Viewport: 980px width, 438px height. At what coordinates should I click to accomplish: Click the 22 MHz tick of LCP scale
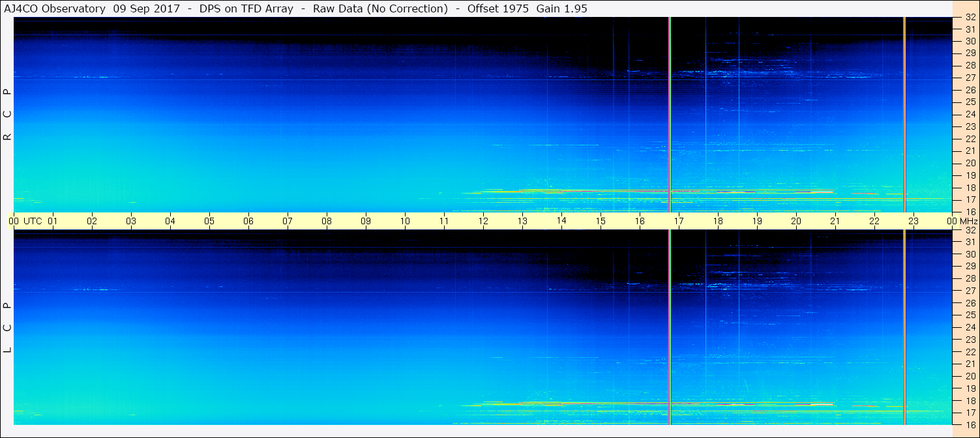click(970, 352)
